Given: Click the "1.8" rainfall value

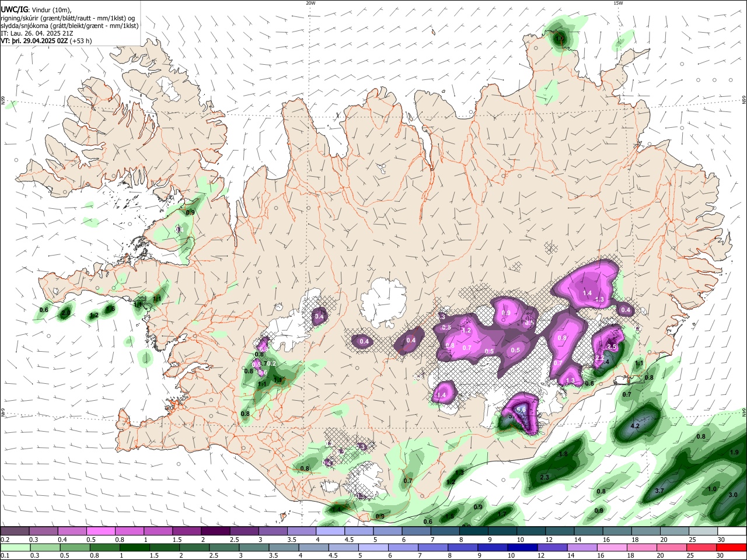Looking at the screenshot, I should [563, 454].
